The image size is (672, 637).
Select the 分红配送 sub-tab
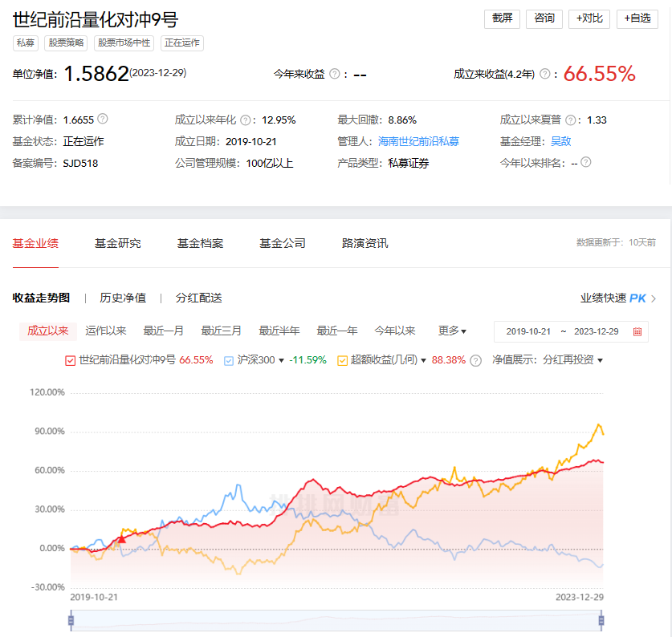tap(199, 298)
